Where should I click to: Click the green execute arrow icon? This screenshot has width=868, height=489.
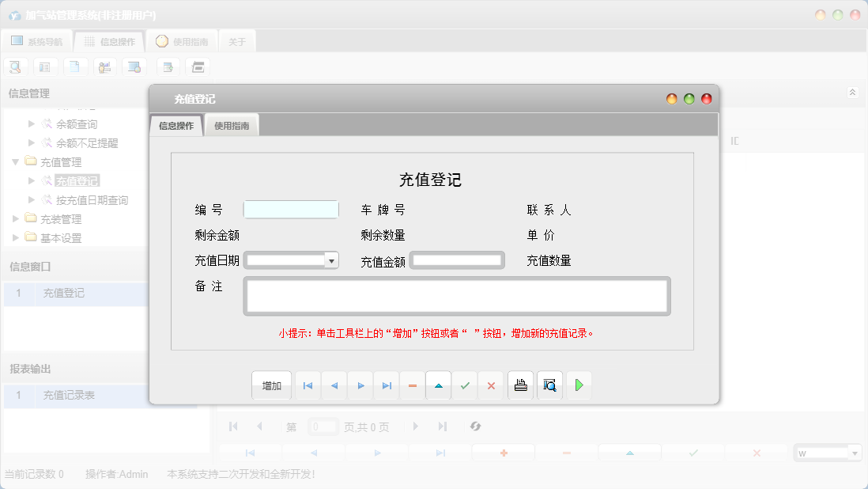click(579, 385)
